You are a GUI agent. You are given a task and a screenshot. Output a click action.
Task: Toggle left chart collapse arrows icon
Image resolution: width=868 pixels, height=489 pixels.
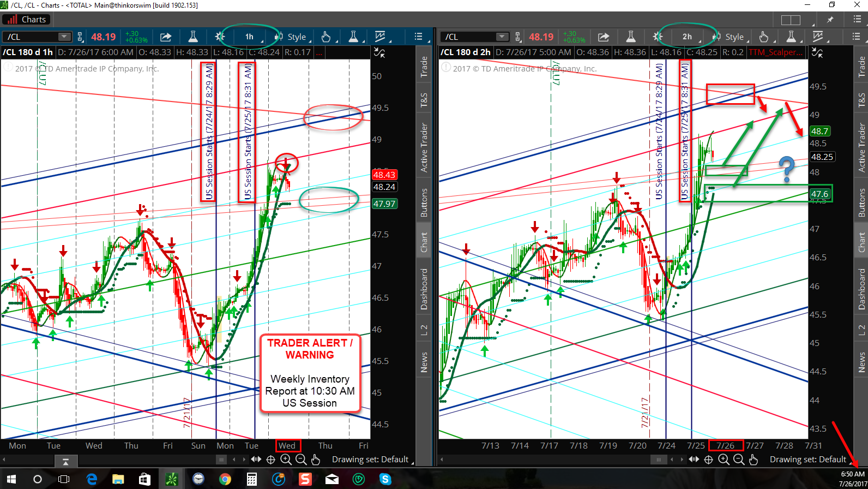[x=379, y=53]
